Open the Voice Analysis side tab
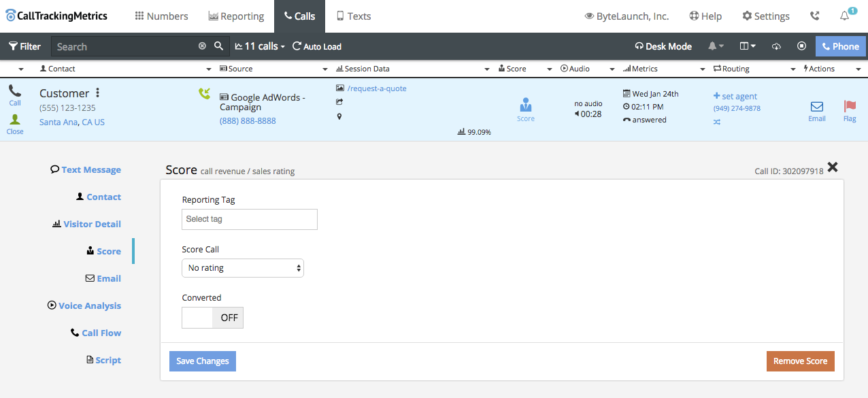The width and height of the screenshot is (868, 398). [84, 306]
